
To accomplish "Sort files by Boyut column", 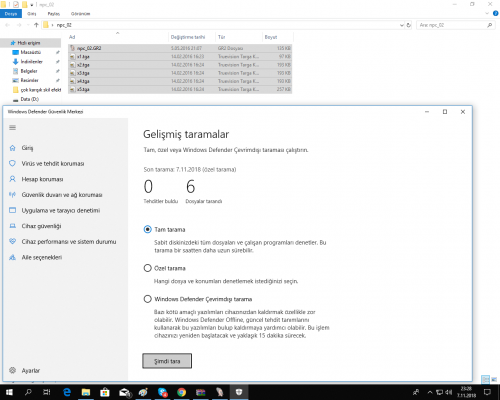I will pyautogui.click(x=278, y=37).
